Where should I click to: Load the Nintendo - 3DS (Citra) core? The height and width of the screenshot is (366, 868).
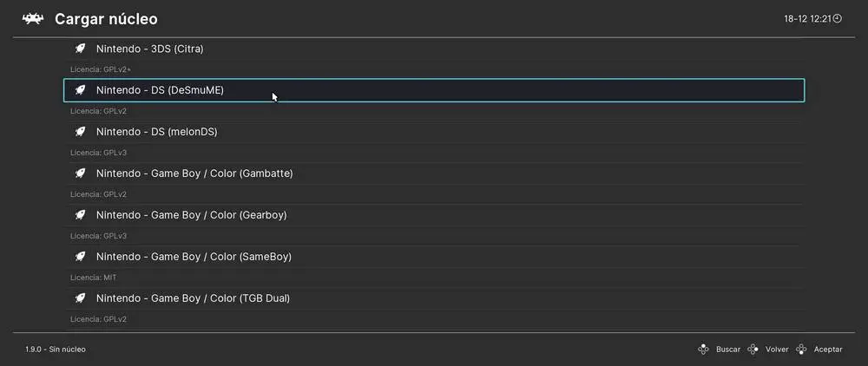150,49
